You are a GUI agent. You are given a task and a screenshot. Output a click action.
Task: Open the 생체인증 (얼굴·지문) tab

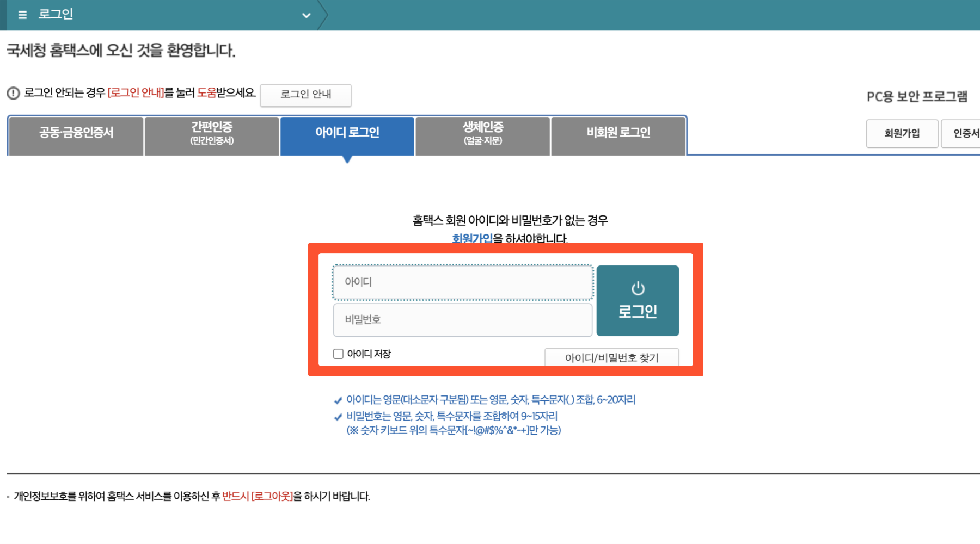coord(481,134)
